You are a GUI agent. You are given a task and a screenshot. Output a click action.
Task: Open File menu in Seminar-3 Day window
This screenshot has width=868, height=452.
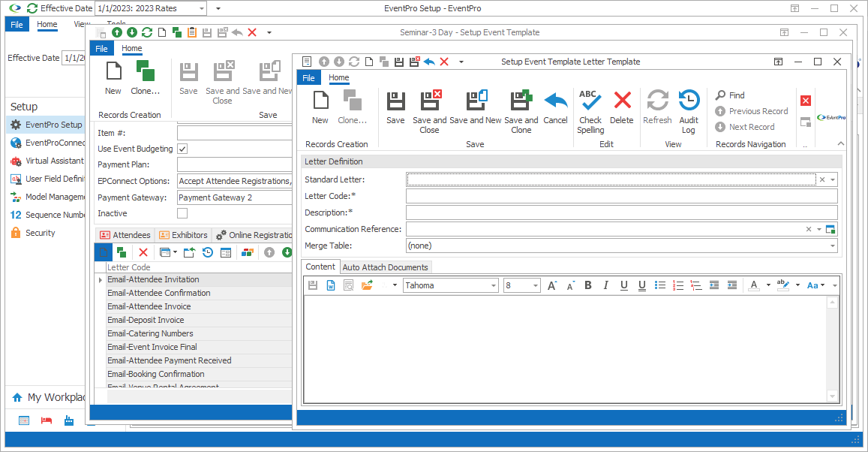tap(102, 49)
